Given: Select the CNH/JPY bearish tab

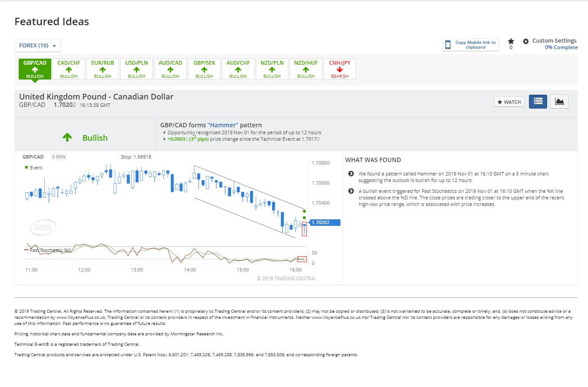Looking at the screenshot, I should coord(340,69).
